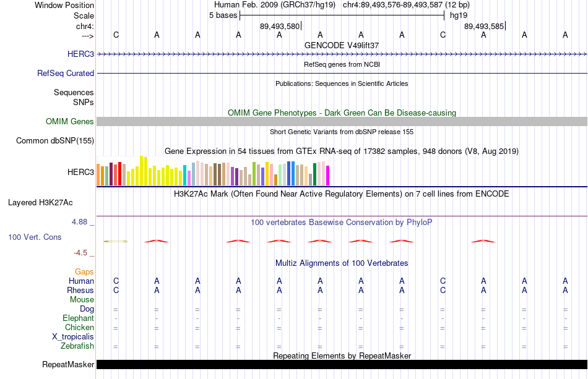Click the Multiz Alignments of 100 Vertebrates title
Image resolution: width=588 pixels, height=379 pixels.
click(342, 263)
